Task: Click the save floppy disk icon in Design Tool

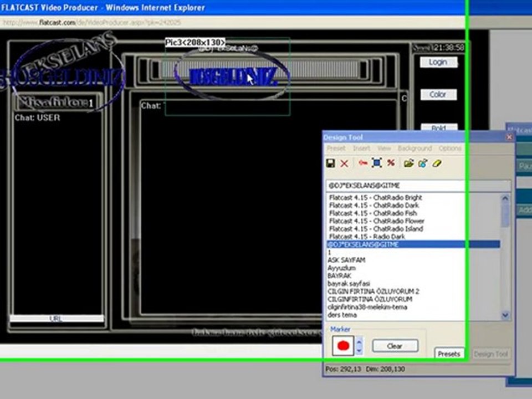Action: pyautogui.click(x=330, y=163)
